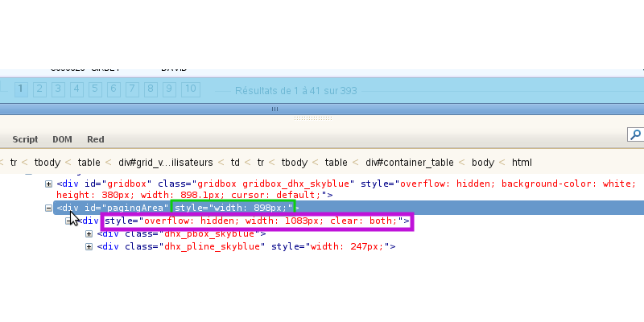Open the Red (Net) tab
Viewport: 644px width, 322px height.
pos(95,139)
